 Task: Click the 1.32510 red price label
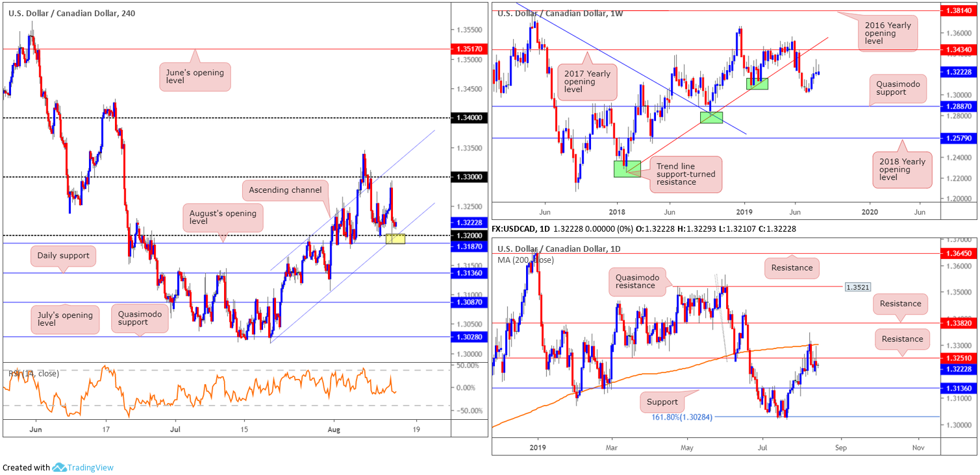(960, 358)
